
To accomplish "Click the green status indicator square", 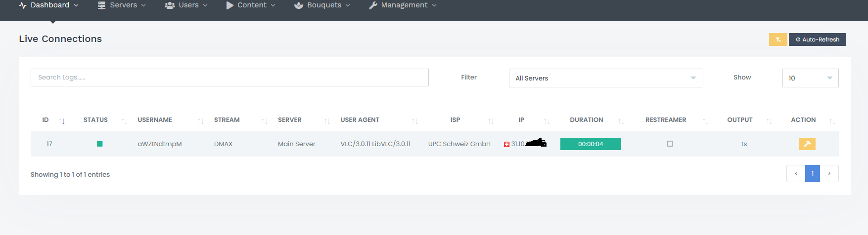I will pos(99,144).
